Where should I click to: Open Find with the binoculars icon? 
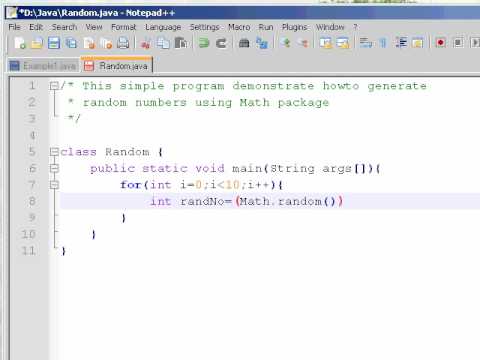(244, 43)
